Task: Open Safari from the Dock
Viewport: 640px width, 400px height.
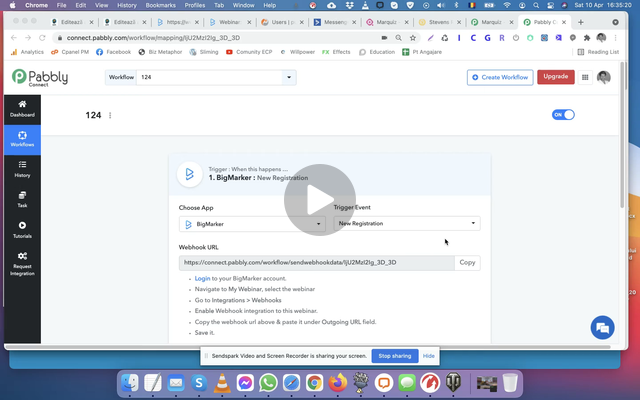Action: pos(291,383)
